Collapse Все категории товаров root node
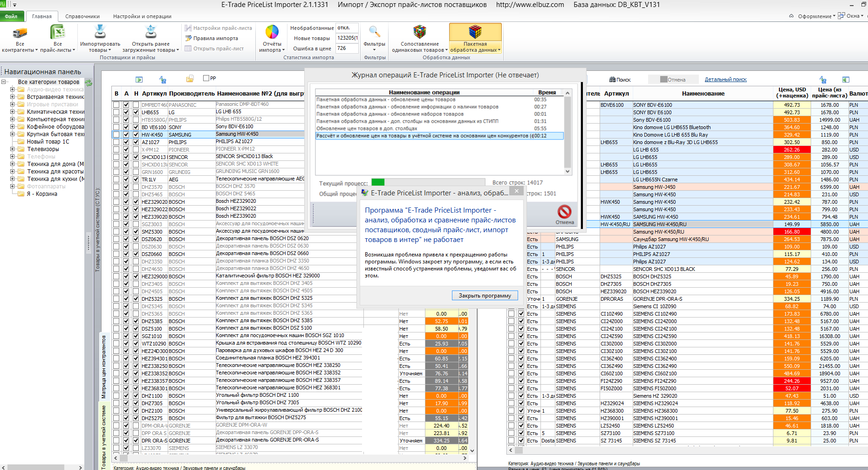 tap(3, 82)
